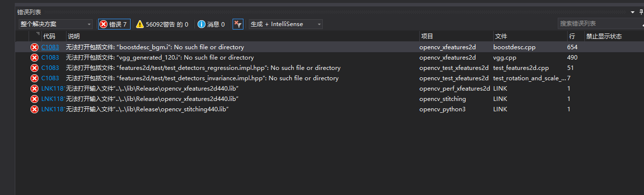Image resolution: width=644 pixels, height=195 pixels.
Task: Click project cell opencv_perf_xfeatures2d
Action: [454, 89]
